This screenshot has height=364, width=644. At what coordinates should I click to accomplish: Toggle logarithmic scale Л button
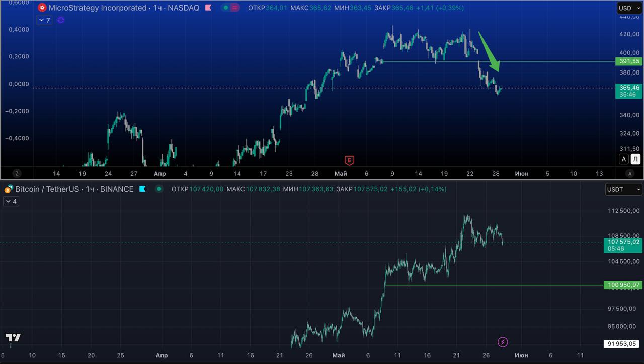pyautogui.click(x=635, y=159)
